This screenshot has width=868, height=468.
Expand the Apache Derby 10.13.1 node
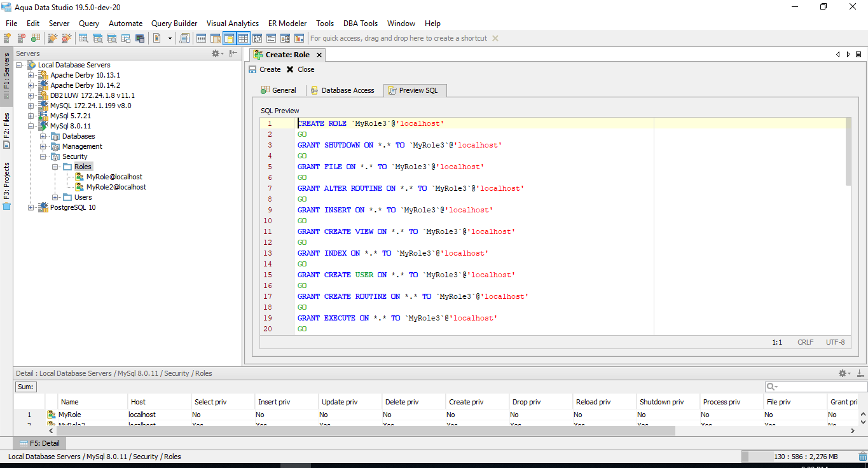coord(31,75)
